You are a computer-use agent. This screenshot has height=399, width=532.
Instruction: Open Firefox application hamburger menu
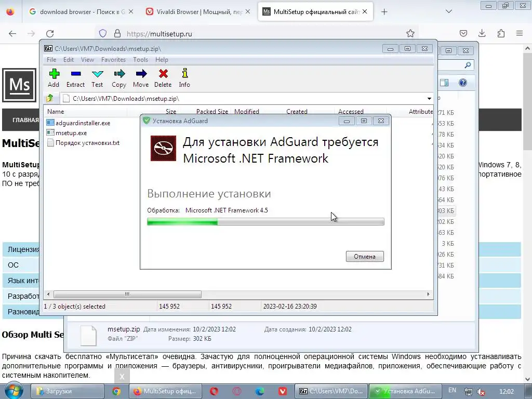520,34
